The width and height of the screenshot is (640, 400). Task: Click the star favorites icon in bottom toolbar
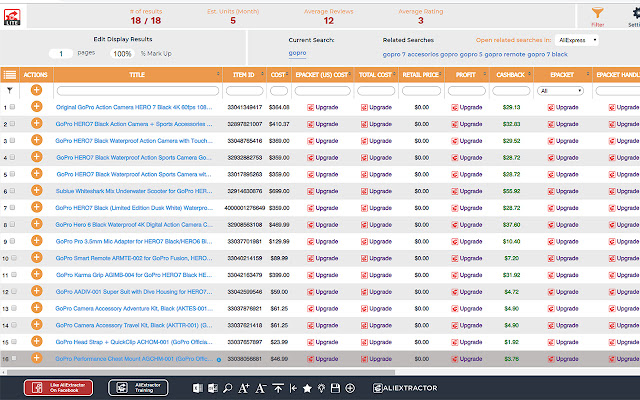[307, 387]
